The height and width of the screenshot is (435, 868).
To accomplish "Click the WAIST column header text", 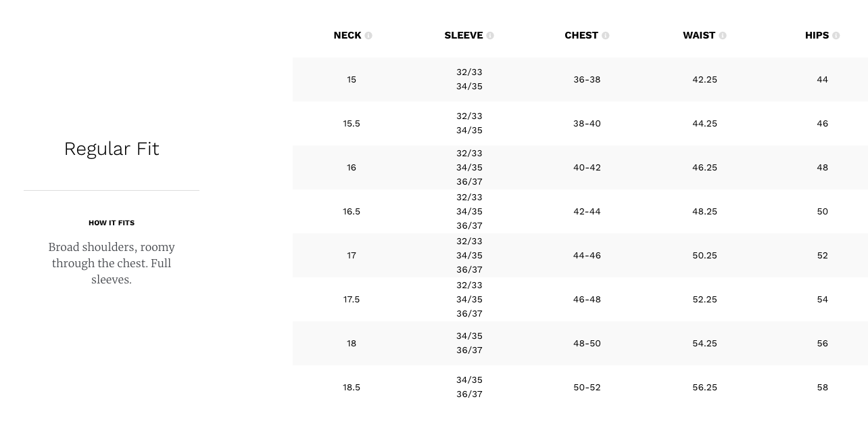I will 699,35.
